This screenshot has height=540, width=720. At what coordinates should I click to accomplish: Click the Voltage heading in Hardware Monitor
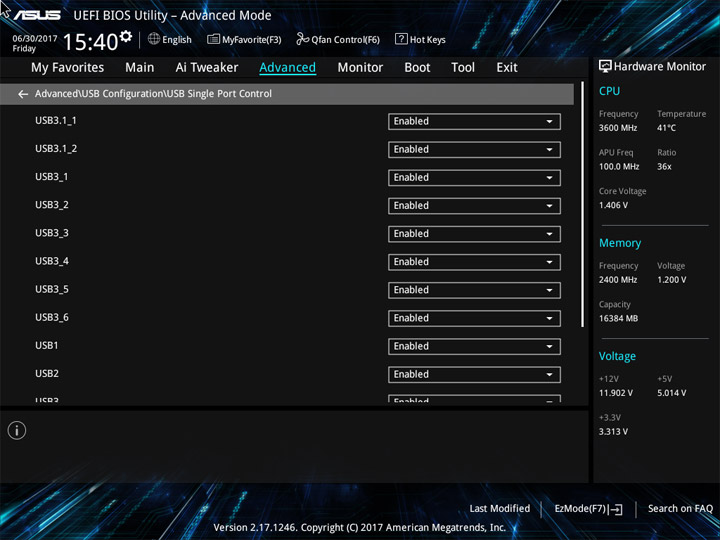click(x=617, y=356)
